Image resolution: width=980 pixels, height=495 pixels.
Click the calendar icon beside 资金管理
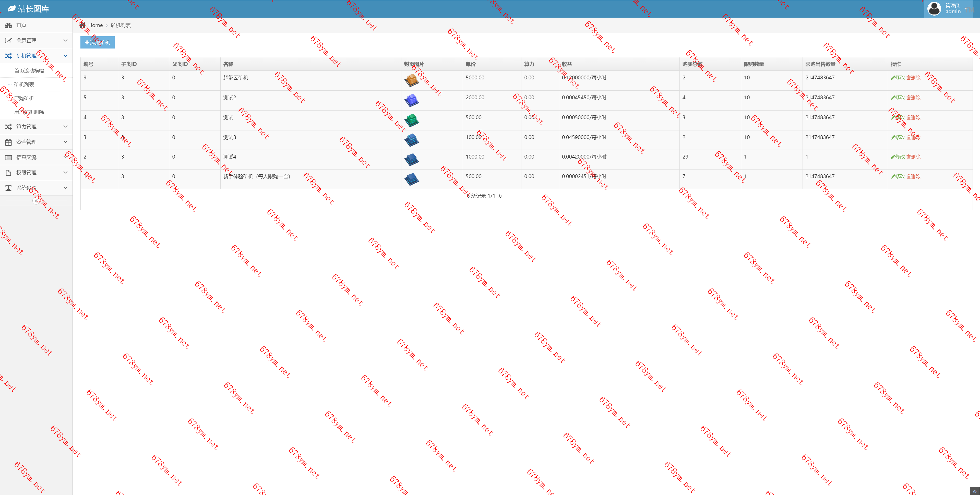click(8, 142)
